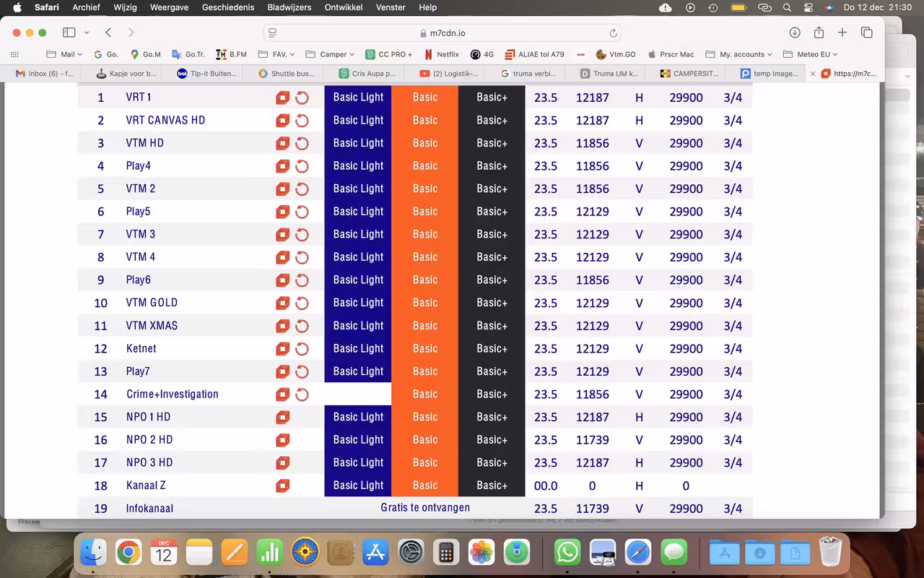Image resolution: width=924 pixels, height=578 pixels.
Task: Expand the FAV. bookmarks folder
Action: pos(275,54)
